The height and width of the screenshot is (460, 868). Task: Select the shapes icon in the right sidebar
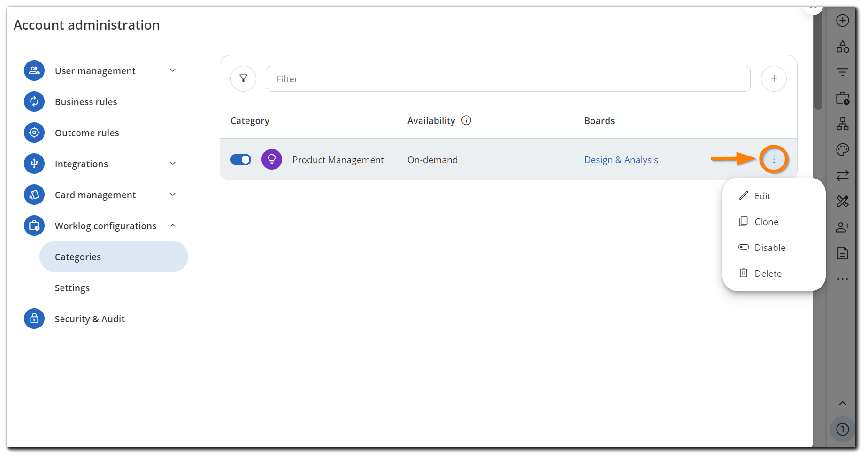point(843,47)
